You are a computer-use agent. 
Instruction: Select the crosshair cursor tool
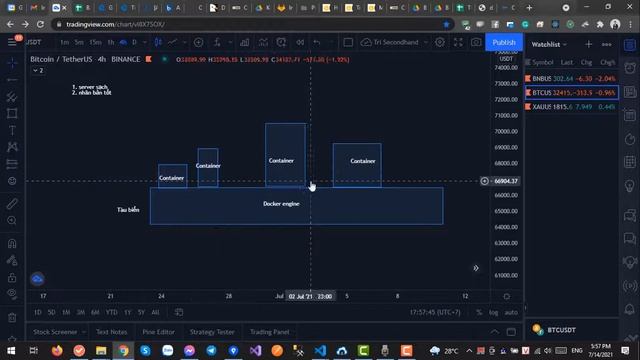pos(12,62)
